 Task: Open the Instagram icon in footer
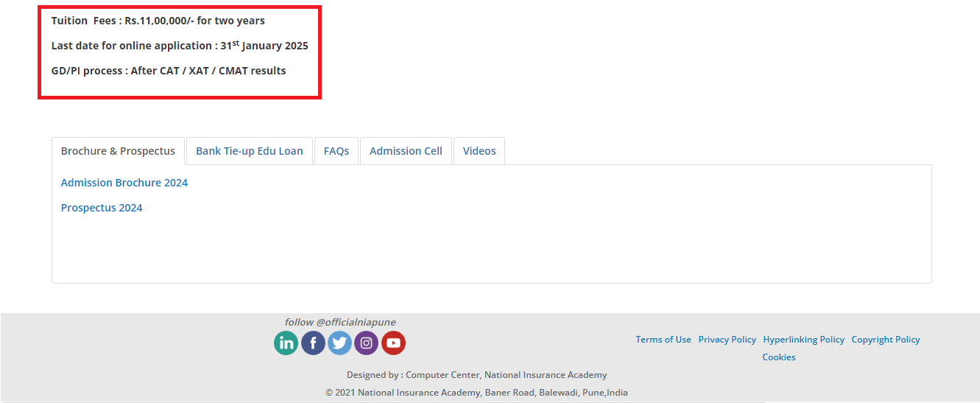click(x=367, y=343)
